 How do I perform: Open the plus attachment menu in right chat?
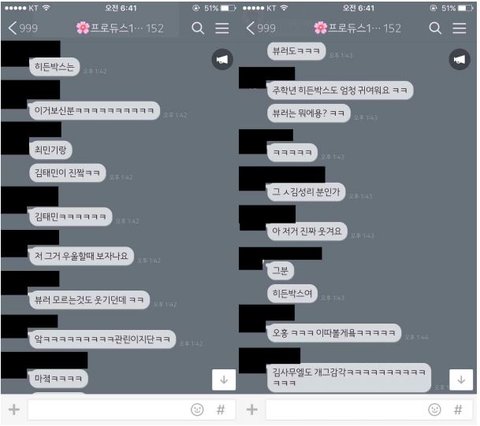[x=252, y=409]
